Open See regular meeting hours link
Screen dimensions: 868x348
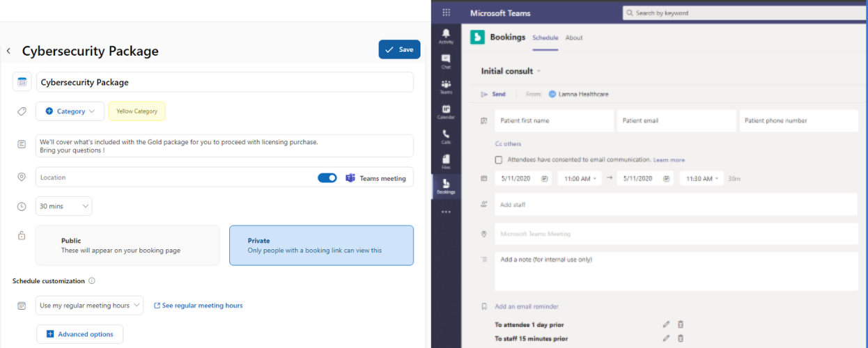[199, 306]
